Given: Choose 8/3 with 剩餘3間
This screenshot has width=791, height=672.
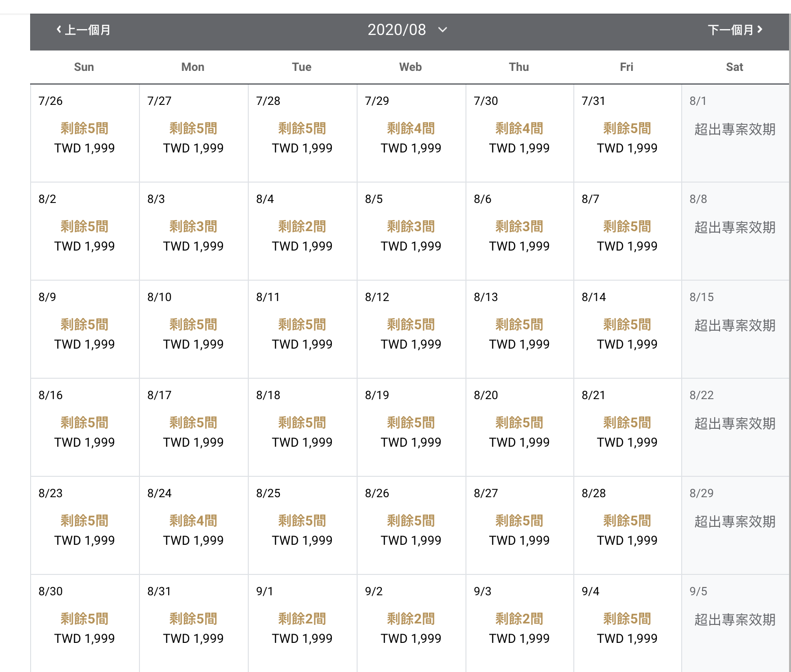Looking at the screenshot, I should pyautogui.click(x=193, y=232).
